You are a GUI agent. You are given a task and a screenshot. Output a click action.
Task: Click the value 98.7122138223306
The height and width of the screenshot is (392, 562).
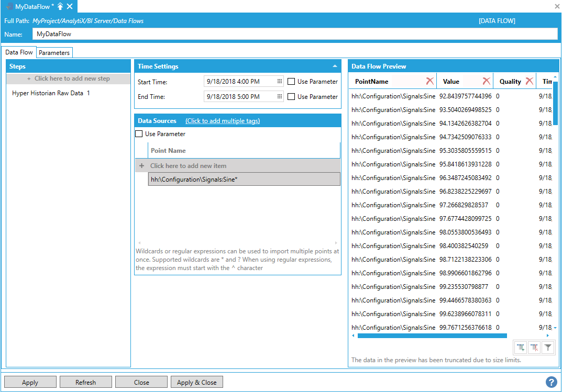tap(466, 259)
